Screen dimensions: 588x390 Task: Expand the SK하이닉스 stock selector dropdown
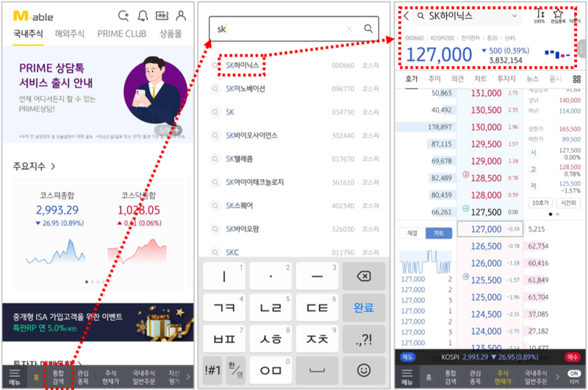tap(514, 16)
